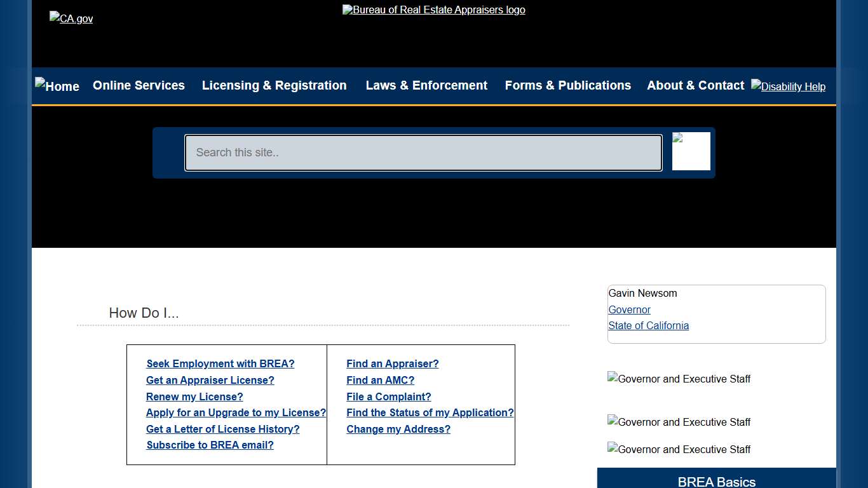Expand the Forms & Publications menu
The image size is (868, 488).
point(567,86)
